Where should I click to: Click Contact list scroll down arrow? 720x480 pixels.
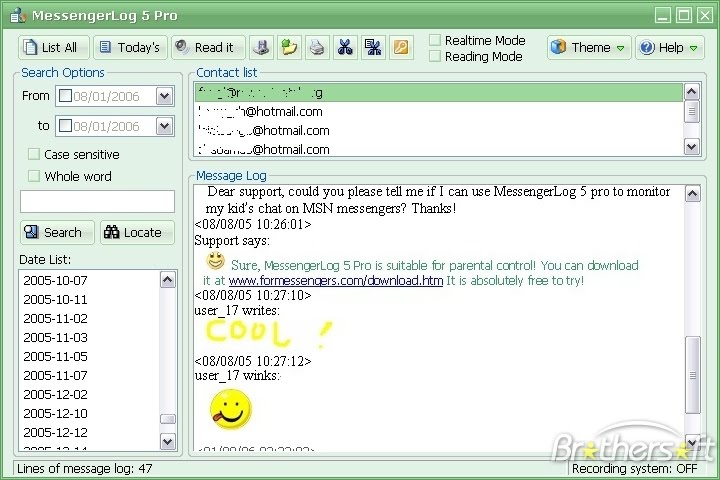pyautogui.click(x=692, y=147)
